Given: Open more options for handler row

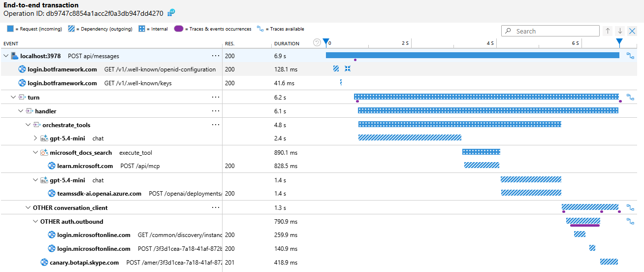Looking at the screenshot, I should coord(215,111).
